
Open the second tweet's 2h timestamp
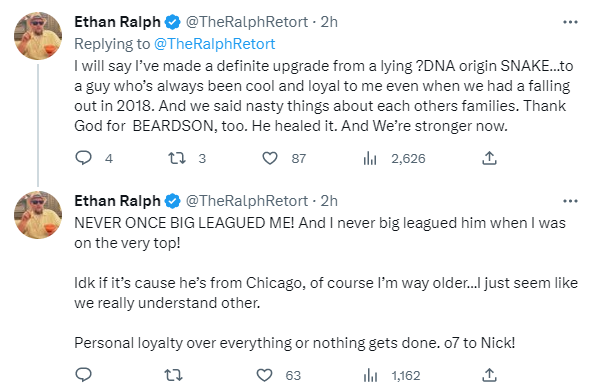(329, 201)
